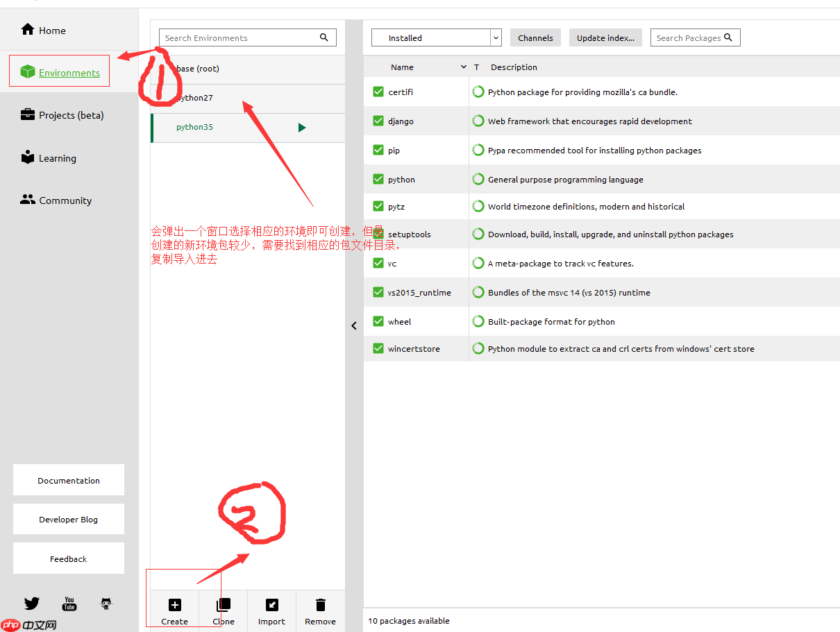Select the Learning section icon
Image resolution: width=840 pixels, height=632 pixels.
point(28,157)
